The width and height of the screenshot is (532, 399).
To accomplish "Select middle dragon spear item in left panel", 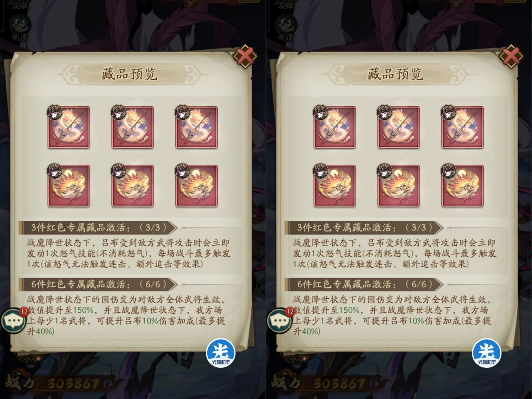I will tap(132, 127).
